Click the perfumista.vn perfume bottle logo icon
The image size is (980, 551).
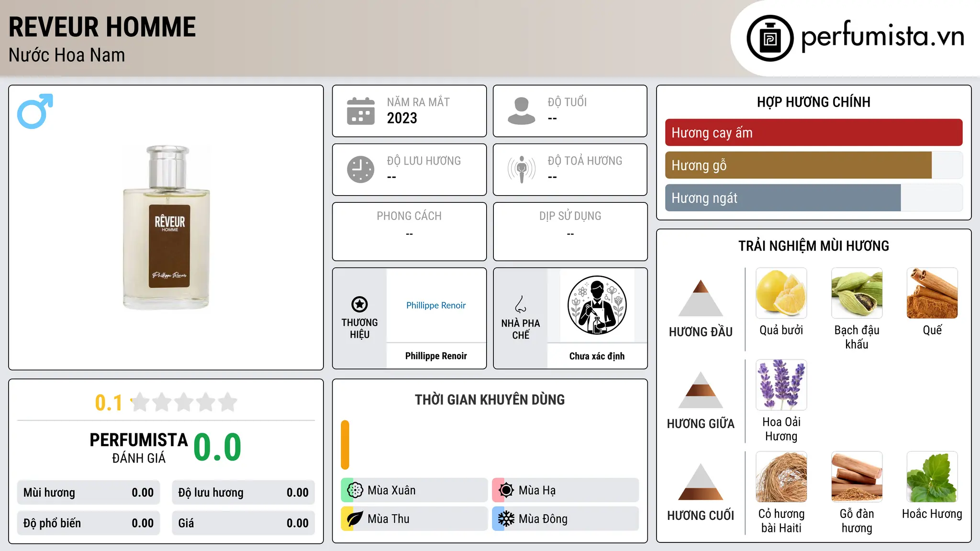[770, 38]
